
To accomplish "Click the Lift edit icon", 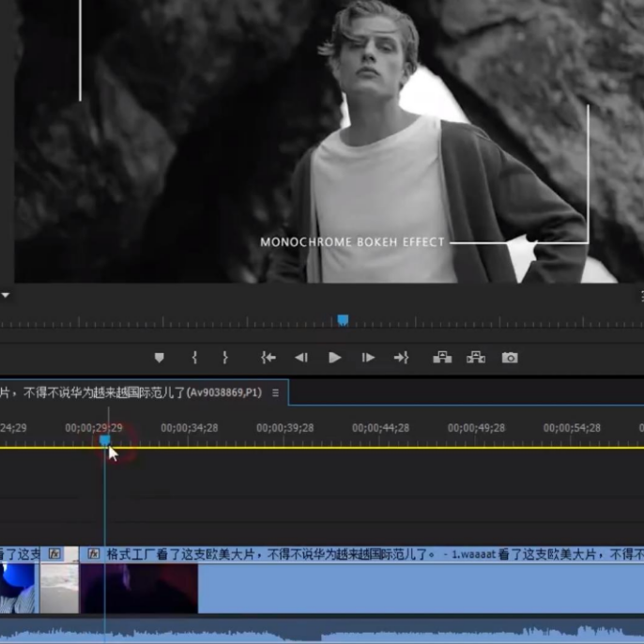I will point(442,358).
